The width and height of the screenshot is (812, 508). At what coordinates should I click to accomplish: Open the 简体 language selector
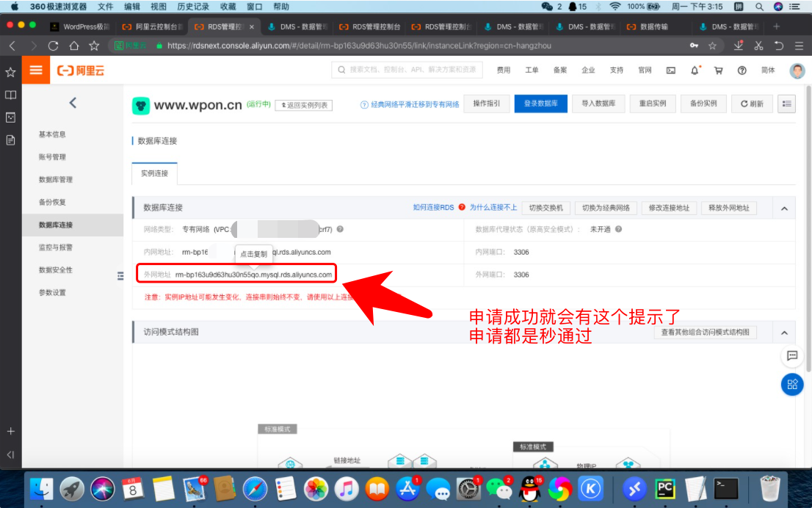(x=768, y=70)
